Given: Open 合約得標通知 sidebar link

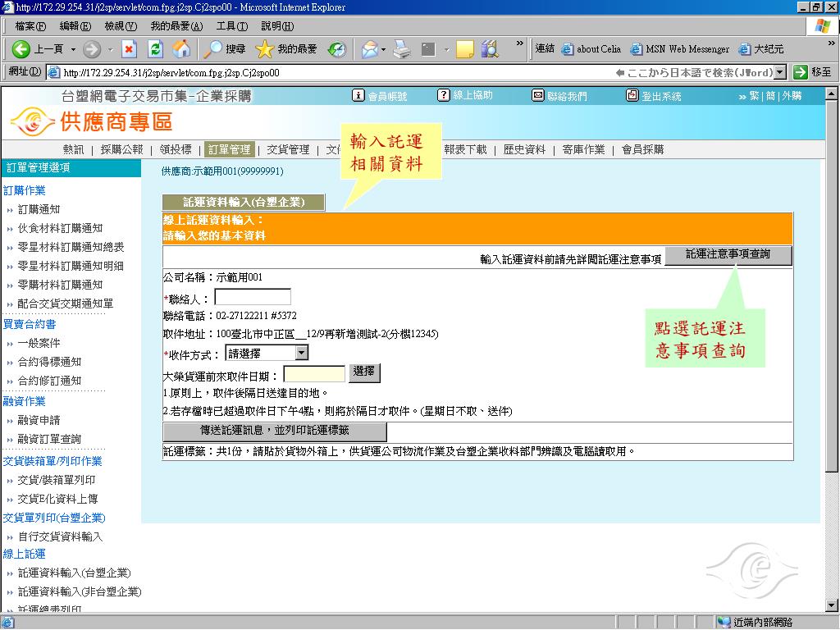Looking at the screenshot, I should (x=49, y=362).
